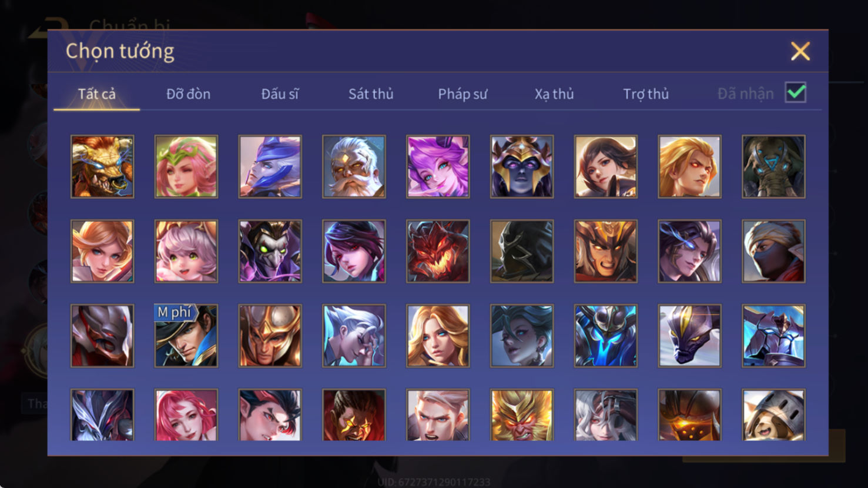Choose the elephant warrior hero portrait

pos(773,166)
